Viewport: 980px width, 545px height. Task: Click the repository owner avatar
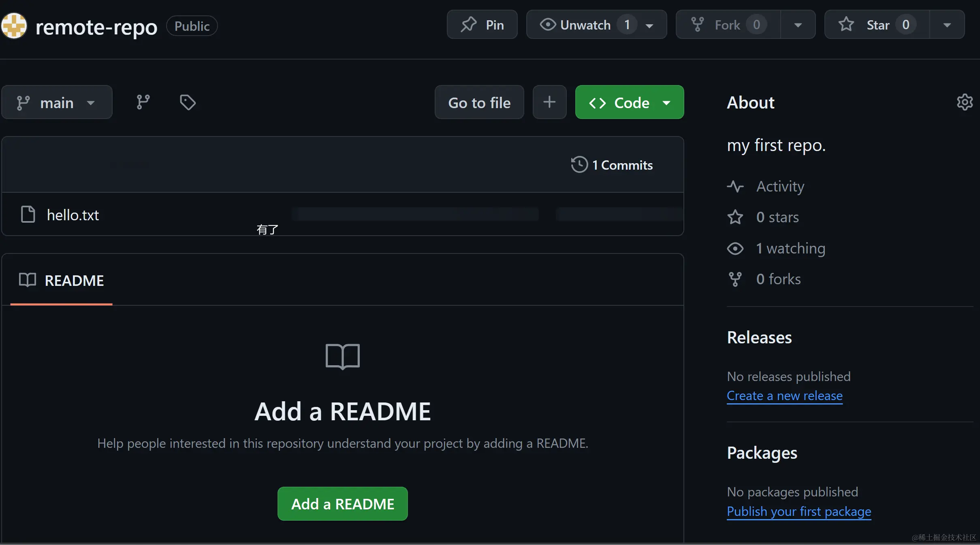14,26
